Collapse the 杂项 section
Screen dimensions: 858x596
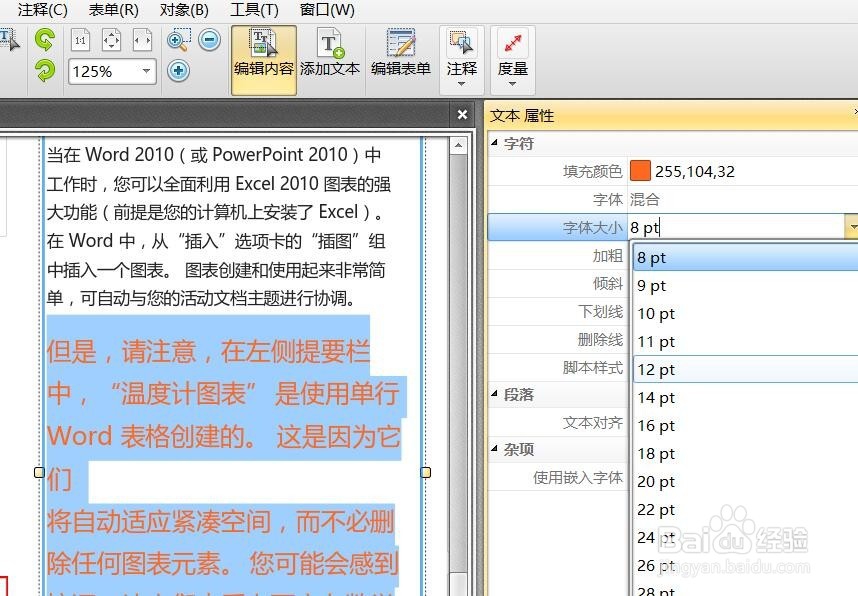494,449
